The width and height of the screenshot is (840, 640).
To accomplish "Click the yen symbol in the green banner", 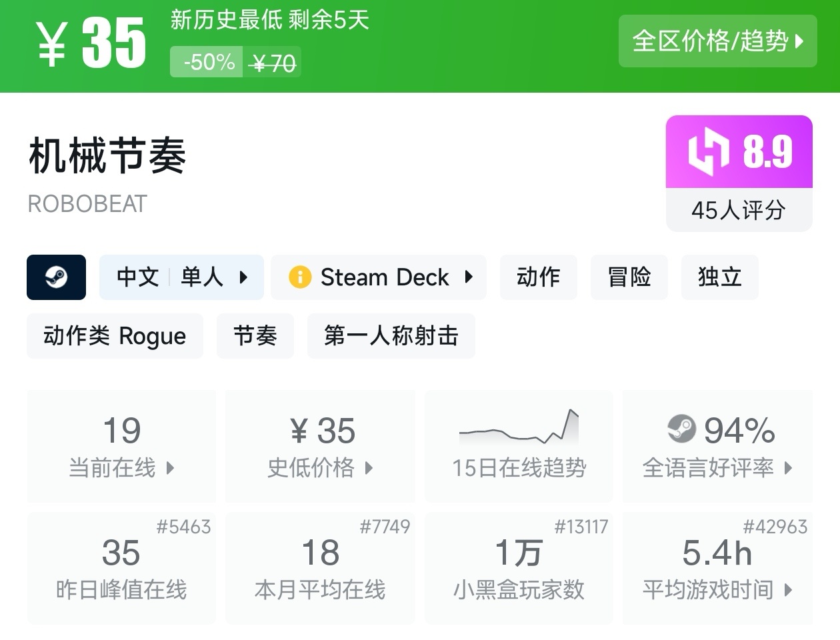I will (x=52, y=44).
